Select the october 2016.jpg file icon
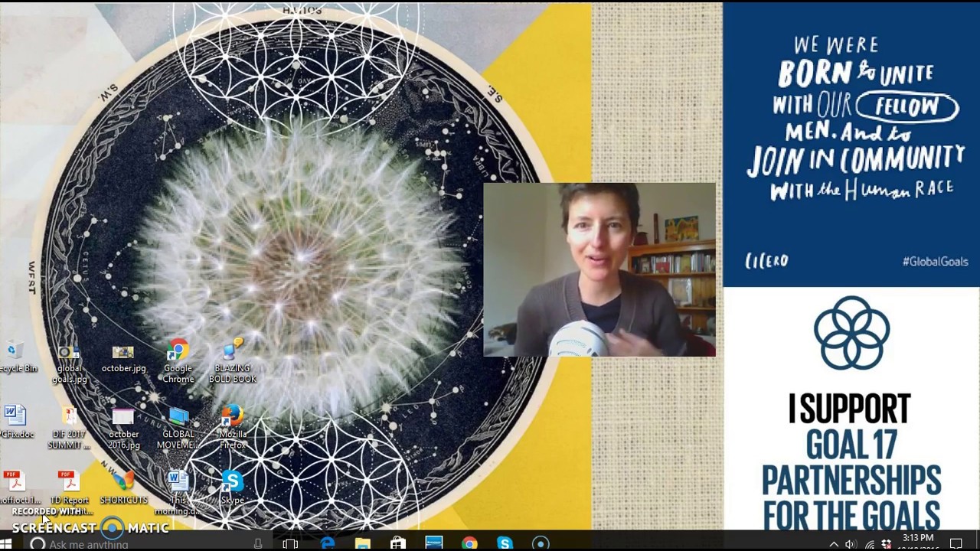 coord(123,428)
